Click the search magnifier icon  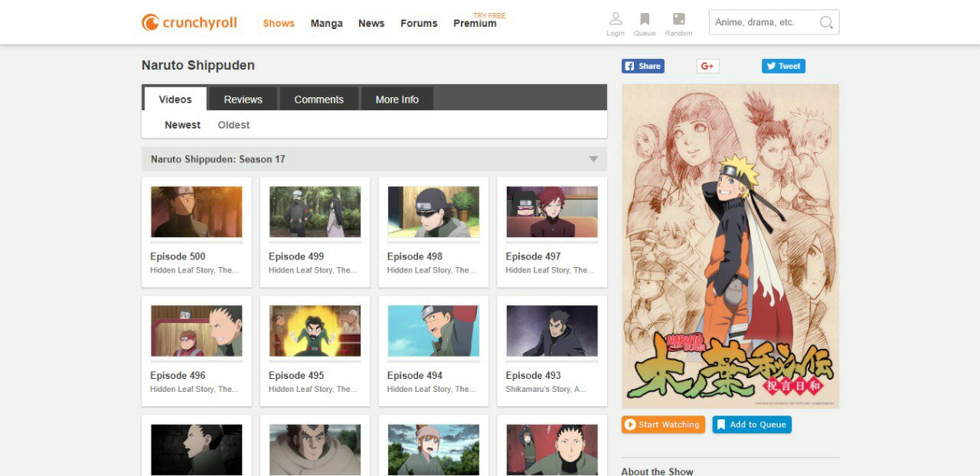[826, 23]
